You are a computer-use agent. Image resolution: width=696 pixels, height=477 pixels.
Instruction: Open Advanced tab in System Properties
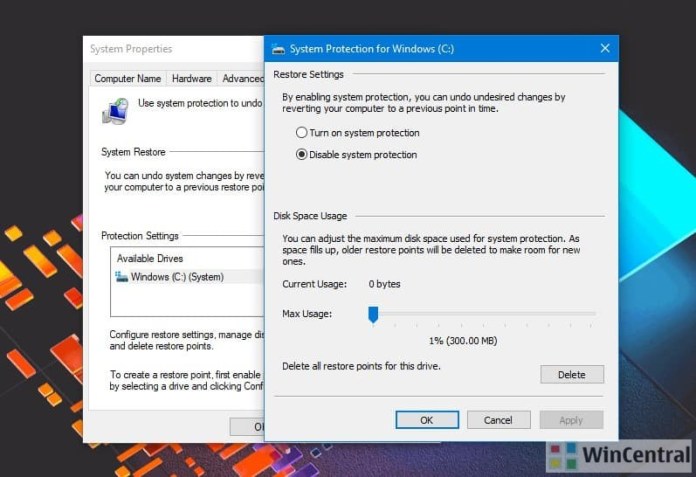click(x=242, y=79)
